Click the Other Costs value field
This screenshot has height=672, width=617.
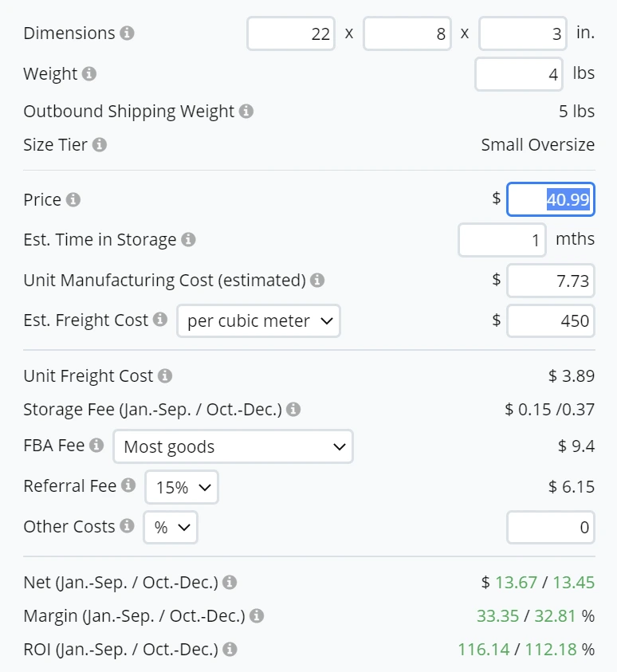click(x=551, y=527)
